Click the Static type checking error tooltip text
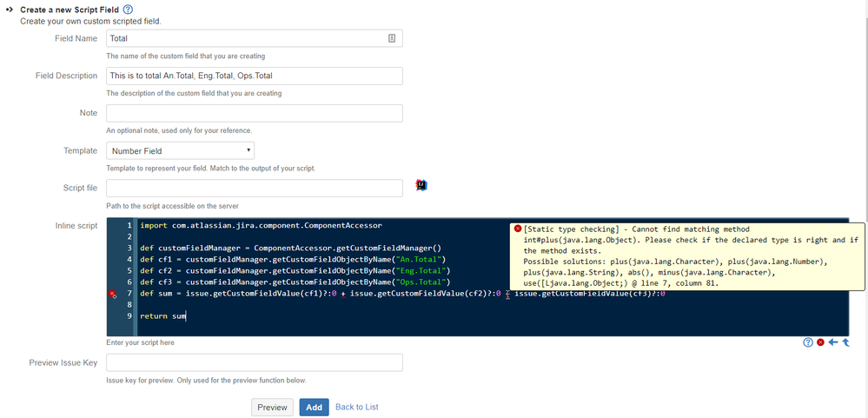The width and height of the screenshot is (868, 418). coord(691,255)
